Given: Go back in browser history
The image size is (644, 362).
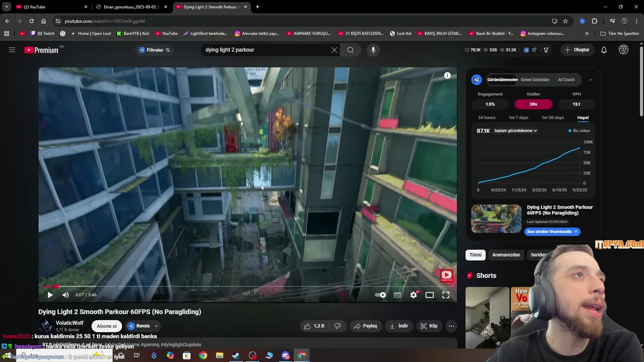Looking at the screenshot, I should click(7, 21).
